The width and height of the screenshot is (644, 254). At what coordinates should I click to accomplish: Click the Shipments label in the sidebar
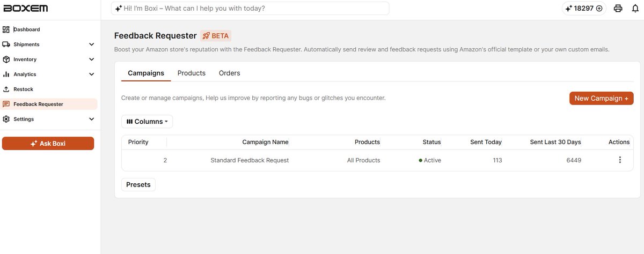[x=26, y=44]
